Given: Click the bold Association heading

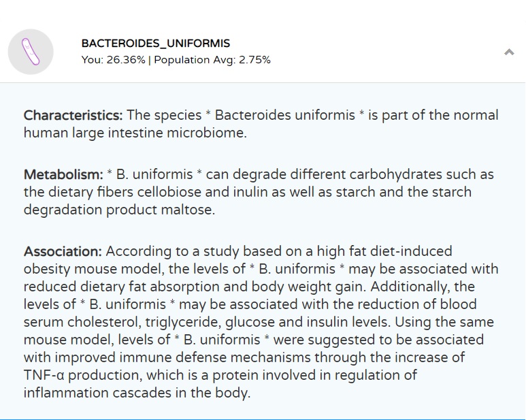Looking at the screenshot, I should click(x=63, y=251).
